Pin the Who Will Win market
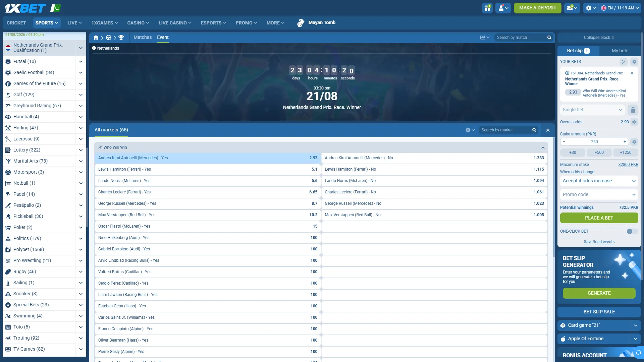This screenshot has height=362, width=644. point(100,147)
